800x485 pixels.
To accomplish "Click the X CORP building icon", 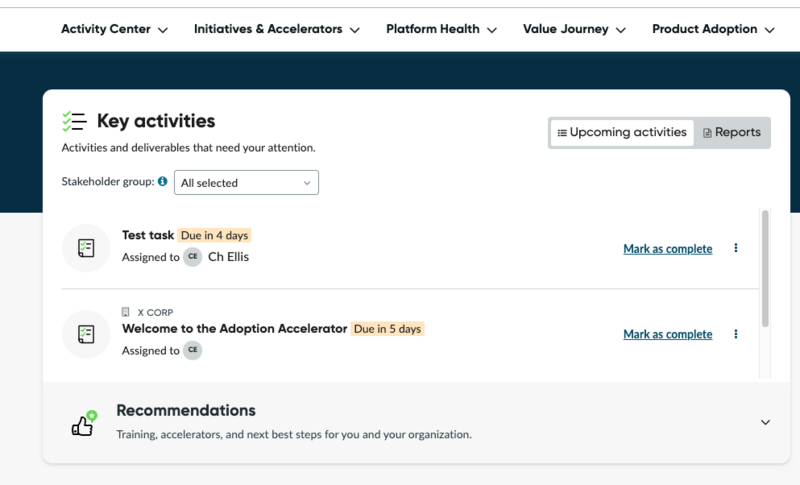I will pos(126,312).
